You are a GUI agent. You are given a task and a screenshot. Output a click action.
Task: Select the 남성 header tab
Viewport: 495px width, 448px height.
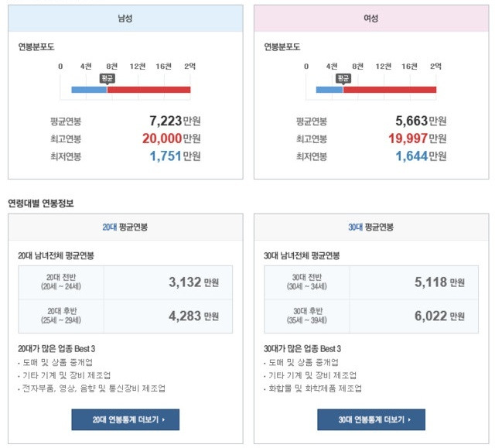(x=125, y=19)
